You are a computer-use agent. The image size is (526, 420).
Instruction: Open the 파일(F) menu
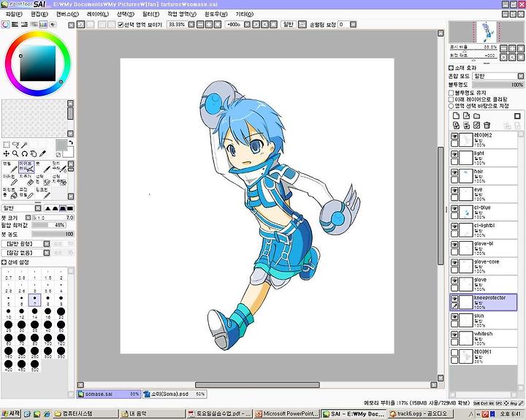(x=14, y=14)
